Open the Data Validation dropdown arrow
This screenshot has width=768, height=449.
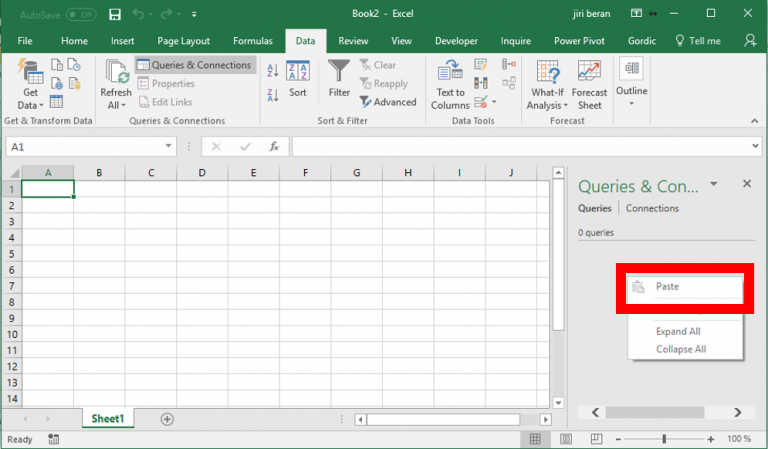[494, 102]
